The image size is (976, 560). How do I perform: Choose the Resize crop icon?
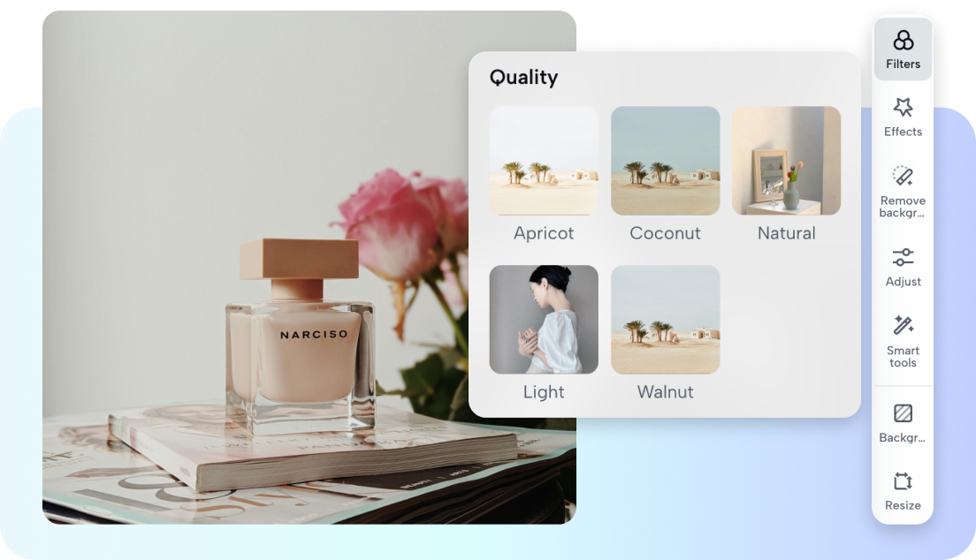tap(903, 481)
